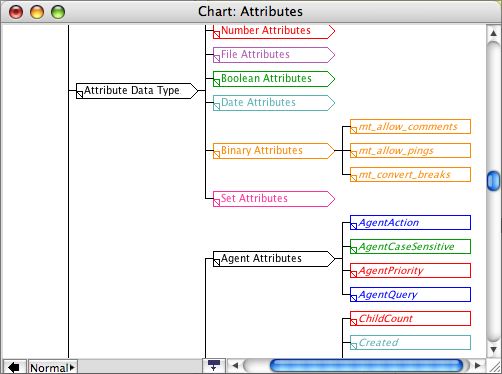Click the vertical scrollbar down arrow
The height and width of the screenshot is (374, 502).
(x=494, y=350)
